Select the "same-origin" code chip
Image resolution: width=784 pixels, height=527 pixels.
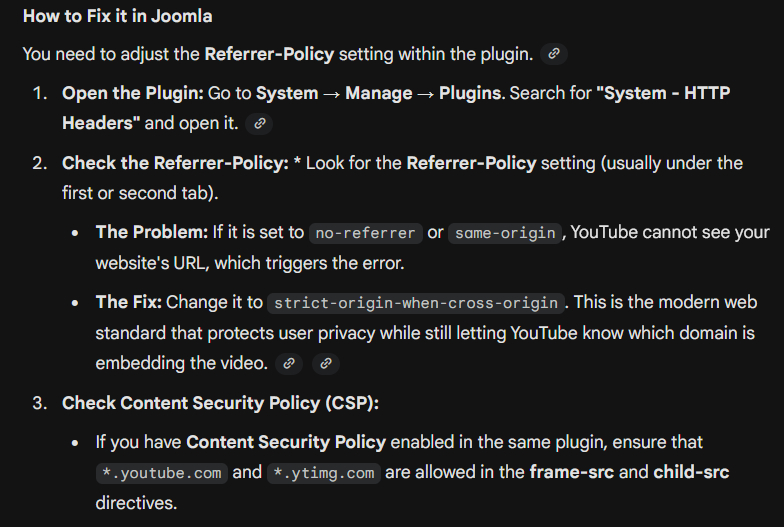click(x=504, y=233)
